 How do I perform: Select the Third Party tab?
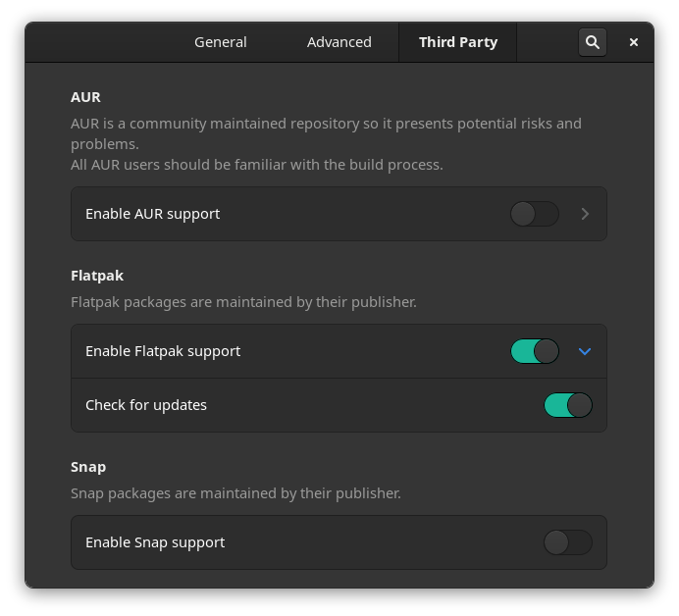[x=457, y=42]
